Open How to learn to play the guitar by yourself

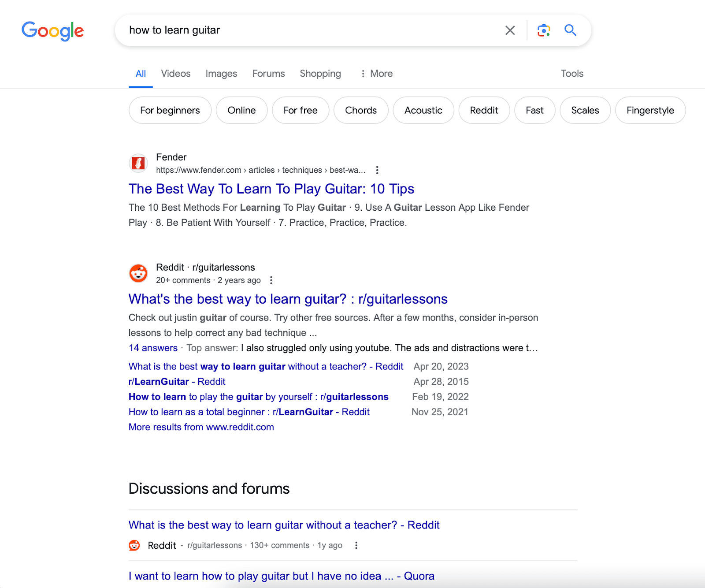[x=259, y=397]
